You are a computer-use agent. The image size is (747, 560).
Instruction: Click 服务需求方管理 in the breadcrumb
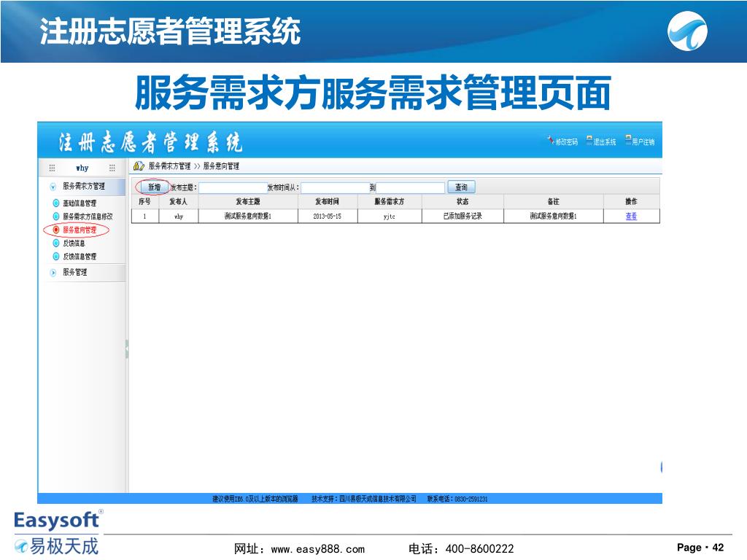point(169,166)
